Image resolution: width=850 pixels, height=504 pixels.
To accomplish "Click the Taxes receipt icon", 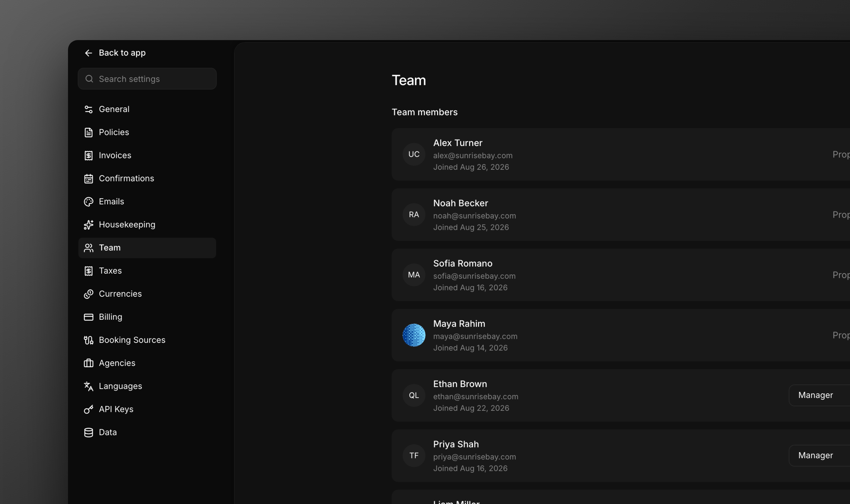I will click(88, 271).
